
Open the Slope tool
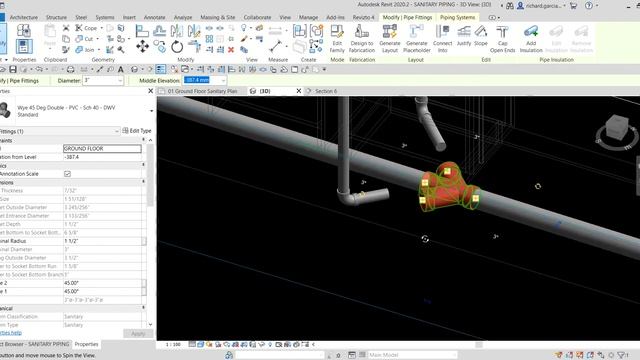481,36
